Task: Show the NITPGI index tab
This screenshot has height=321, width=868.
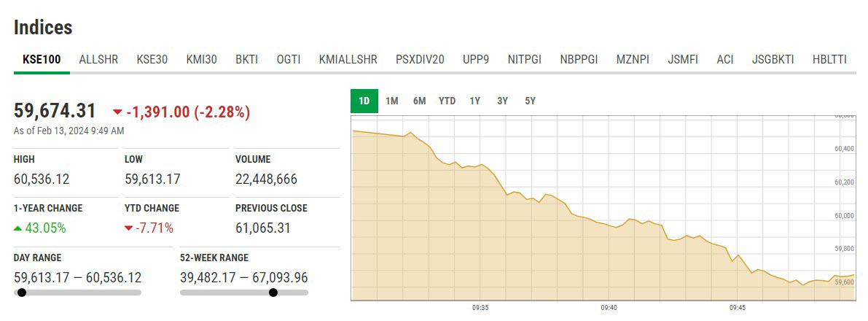Action: (525, 59)
